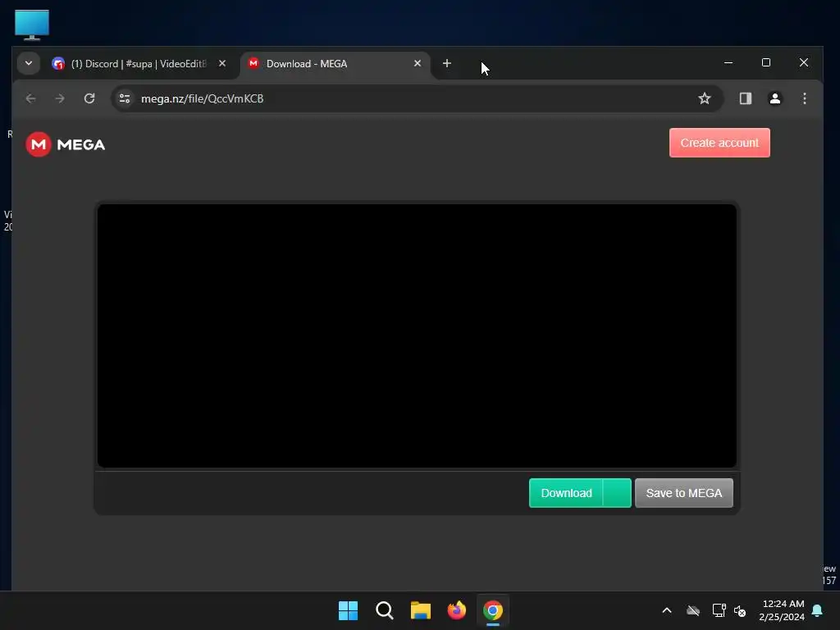This screenshot has height=630, width=840.
Task: Click the muted volume icon
Action: (x=740, y=610)
